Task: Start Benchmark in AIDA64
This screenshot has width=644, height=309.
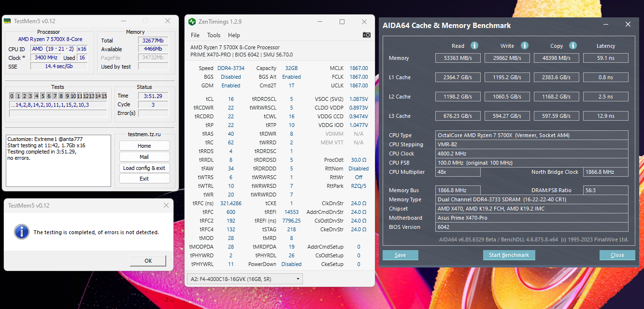Action: point(509,255)
